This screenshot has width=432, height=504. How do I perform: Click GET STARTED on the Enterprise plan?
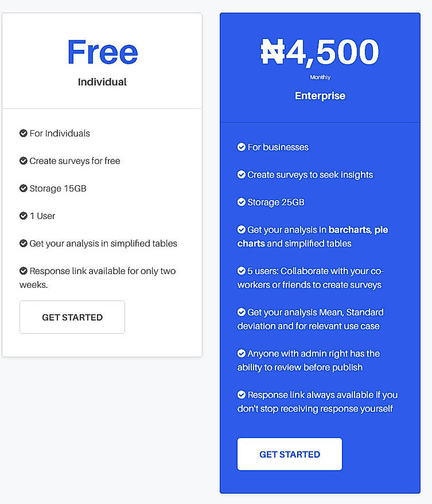tap(289, 454)
